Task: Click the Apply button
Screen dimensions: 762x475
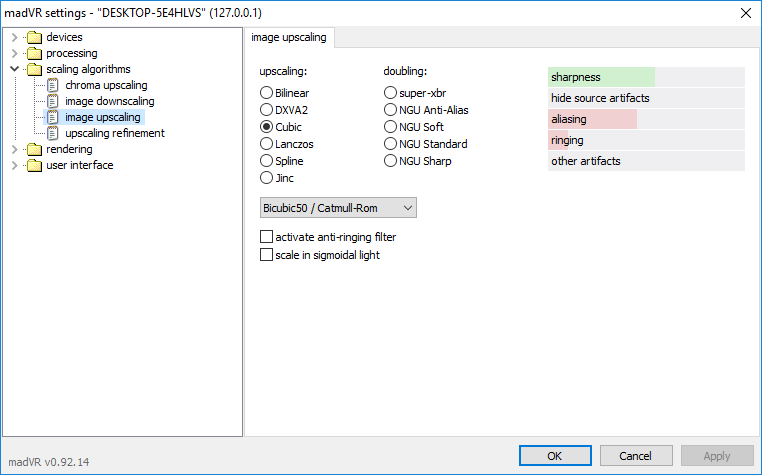Action: point(717,456)
